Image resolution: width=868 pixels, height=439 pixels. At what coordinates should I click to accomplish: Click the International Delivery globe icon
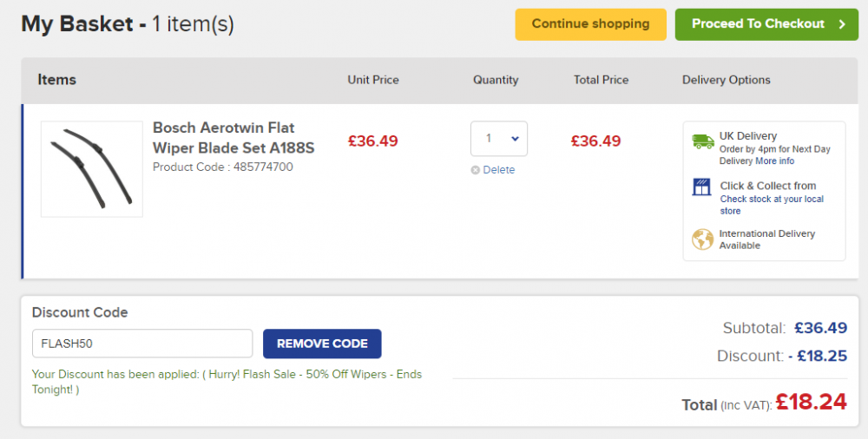coord(702,239)
